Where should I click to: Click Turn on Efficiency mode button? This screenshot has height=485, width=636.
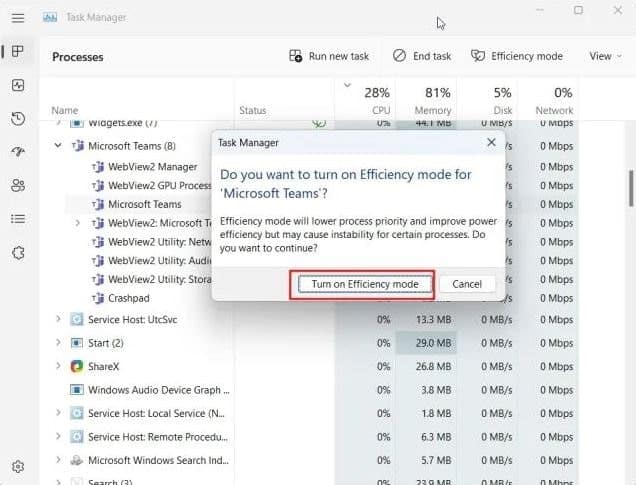(365, 284)
